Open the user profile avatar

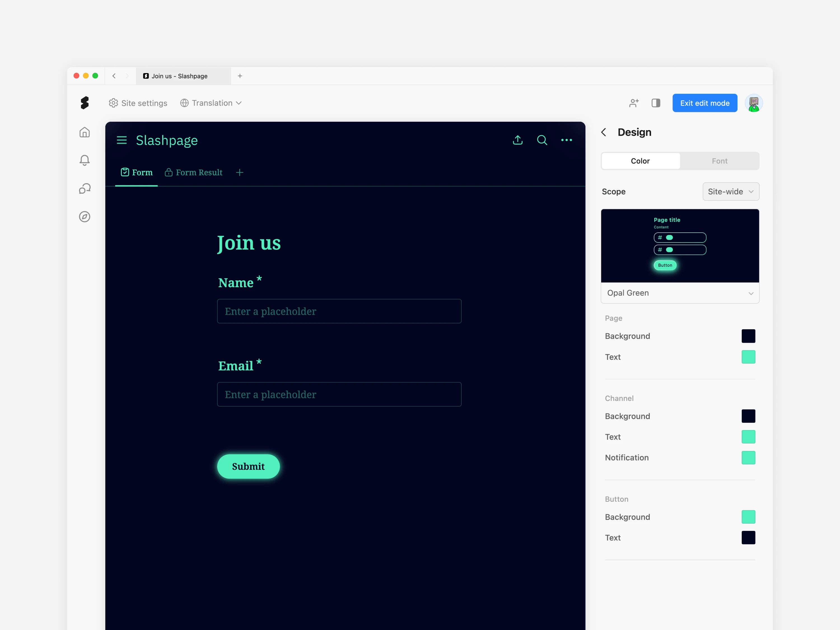754,103
